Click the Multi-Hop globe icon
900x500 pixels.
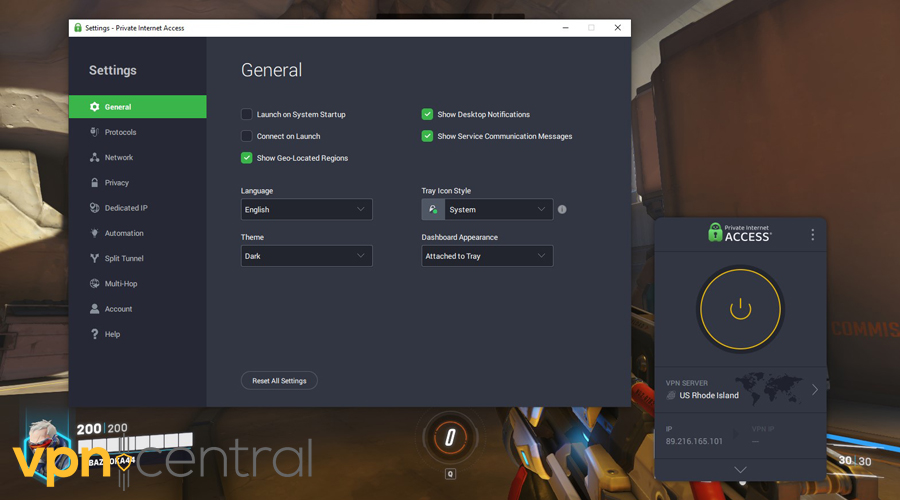95,284
